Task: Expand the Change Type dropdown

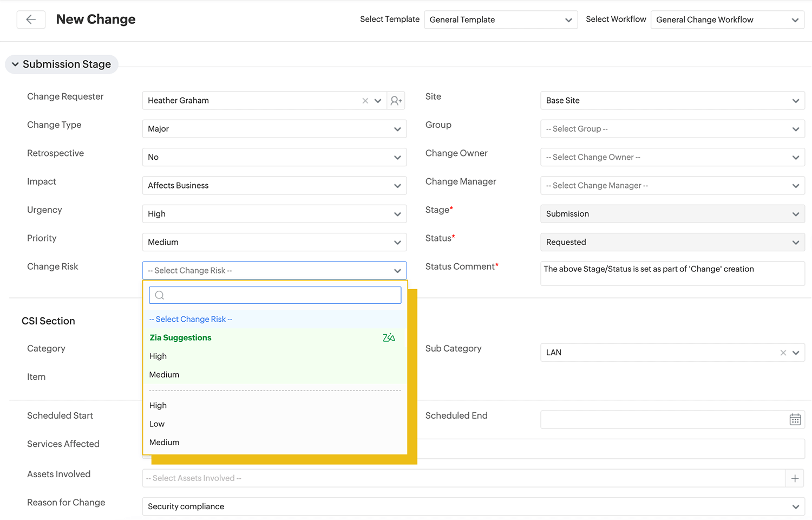Action: coord(274,129)
